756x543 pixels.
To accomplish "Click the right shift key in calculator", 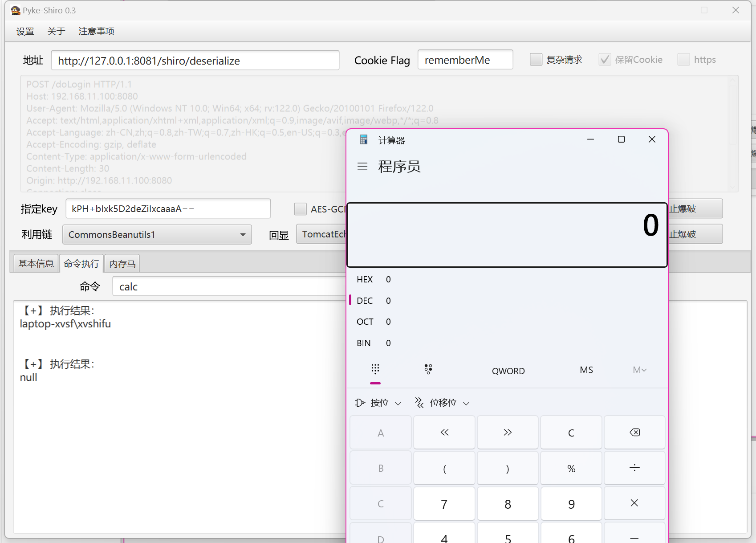I will tap(508, 433).
